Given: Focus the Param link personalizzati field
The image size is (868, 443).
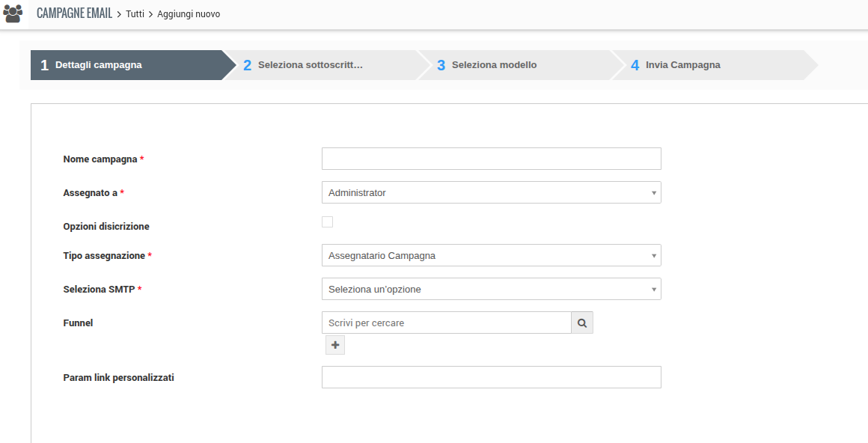Looking at the screenshot, I should (x=491, y=377).
